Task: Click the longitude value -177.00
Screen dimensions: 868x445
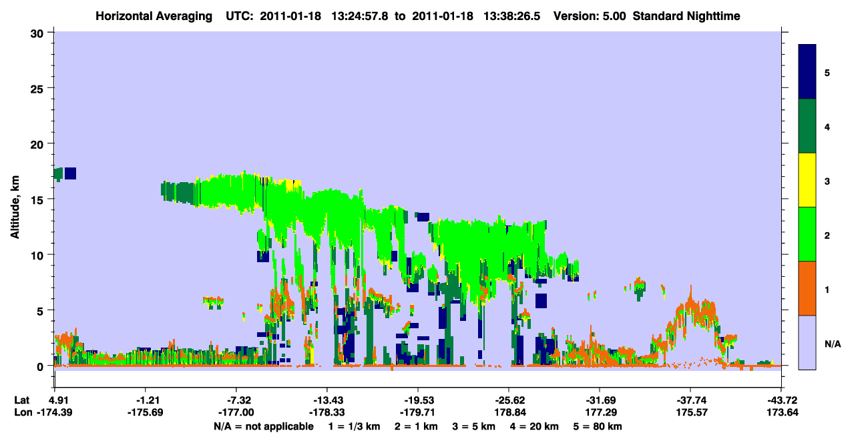Action: [236, 413]
